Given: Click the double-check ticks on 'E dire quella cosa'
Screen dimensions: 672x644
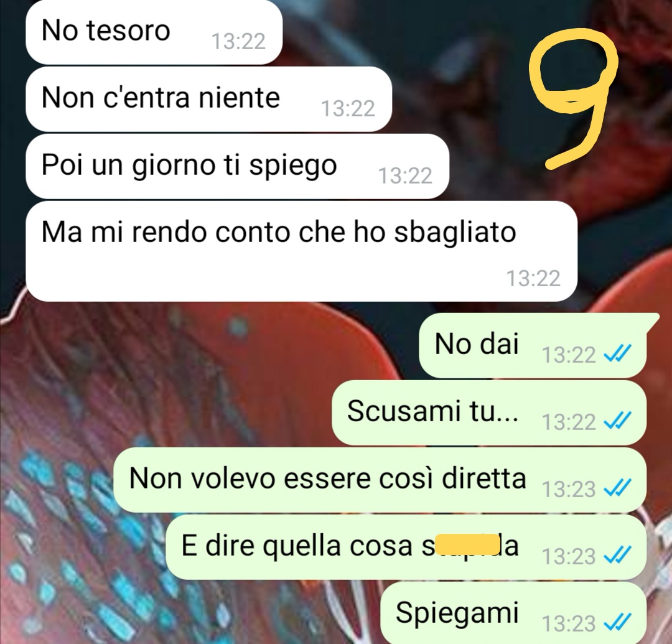Looking at the screenshot, I should pyautogui.click(x=617, y=556).
